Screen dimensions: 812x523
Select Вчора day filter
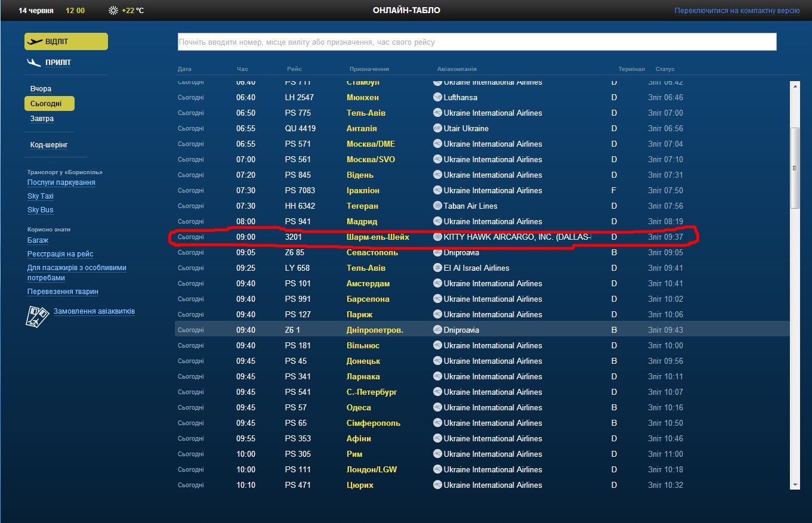41,89
